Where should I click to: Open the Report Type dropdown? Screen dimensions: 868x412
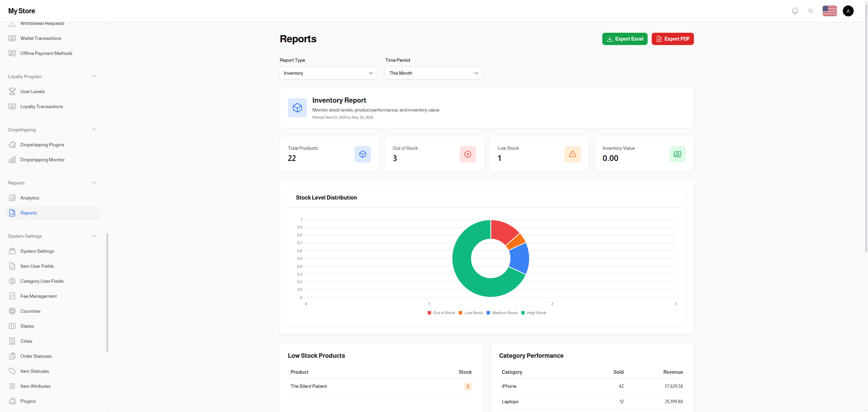[328, 73]
